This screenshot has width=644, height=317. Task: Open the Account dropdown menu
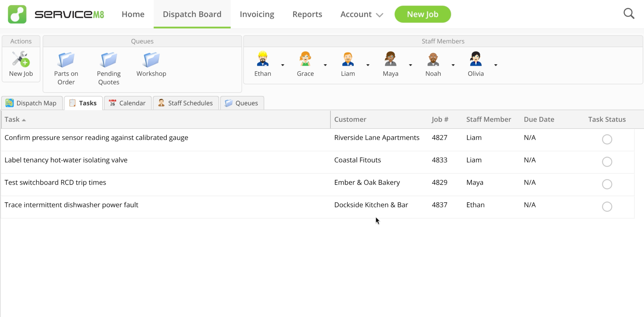(x=362, y=14)
